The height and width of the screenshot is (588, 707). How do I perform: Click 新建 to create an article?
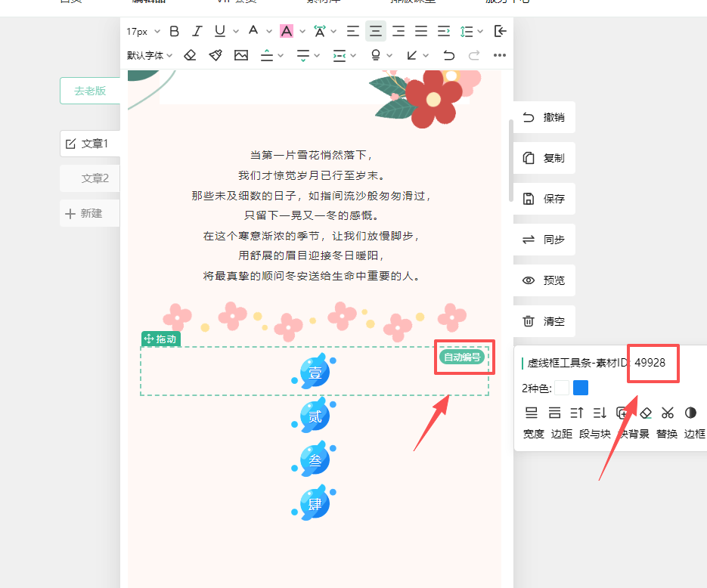90,213
